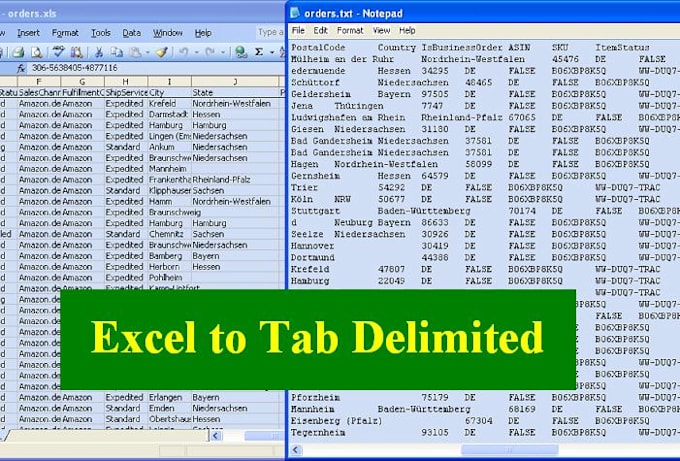
Task: Open the Insert menu in Excel
Action: pos(28,33)
